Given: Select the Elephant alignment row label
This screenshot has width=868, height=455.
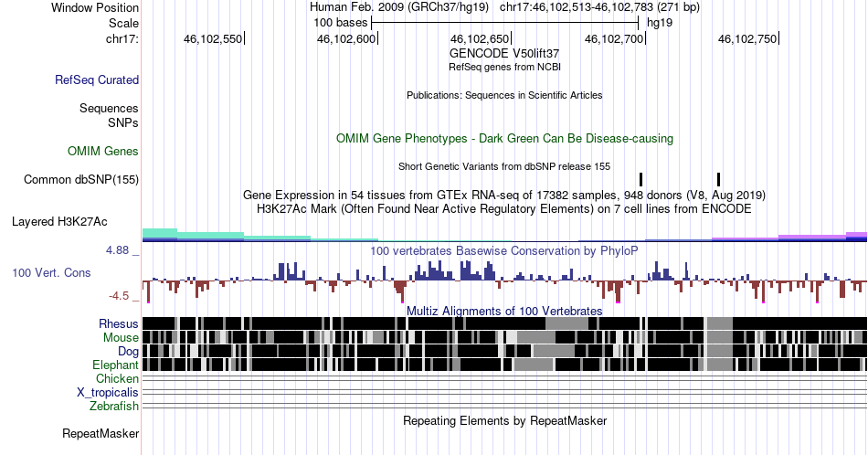Looking at the screenshot, I should (116, 365).
